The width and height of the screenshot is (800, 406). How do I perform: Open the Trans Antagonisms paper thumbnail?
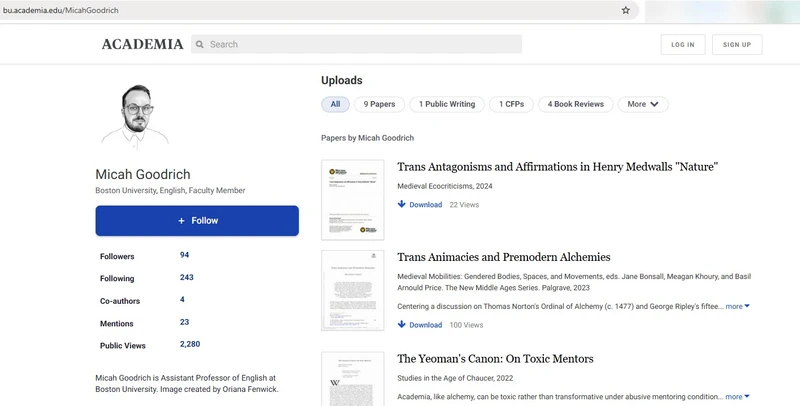(x=352, y=200)
